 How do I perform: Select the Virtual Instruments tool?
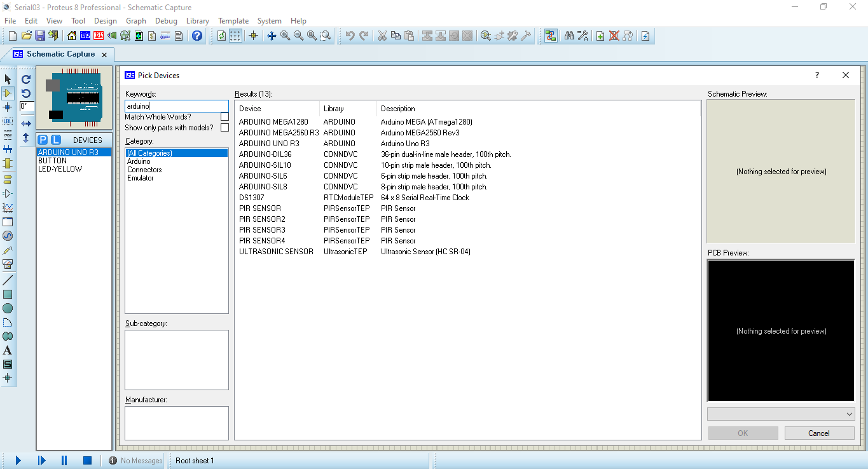(x=8, y=264)
